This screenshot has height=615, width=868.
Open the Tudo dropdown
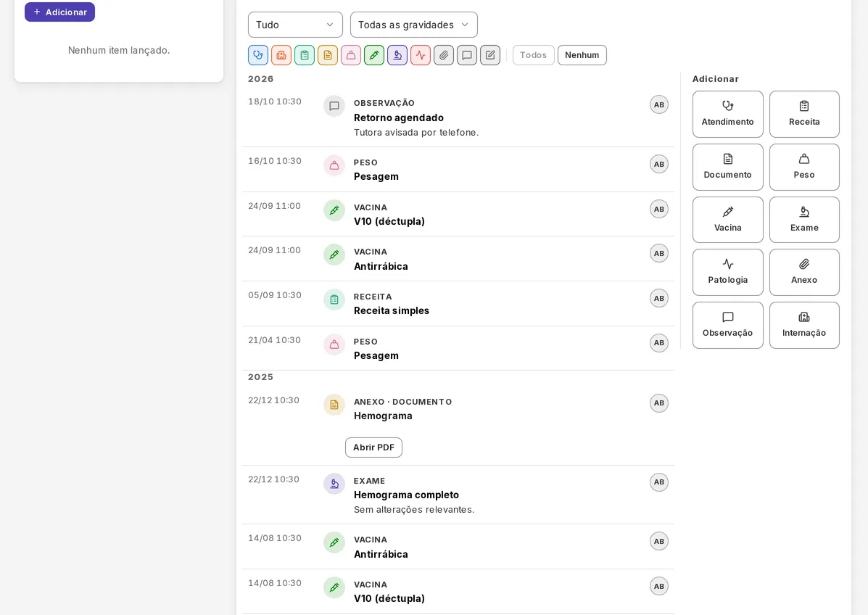[296, 25]
